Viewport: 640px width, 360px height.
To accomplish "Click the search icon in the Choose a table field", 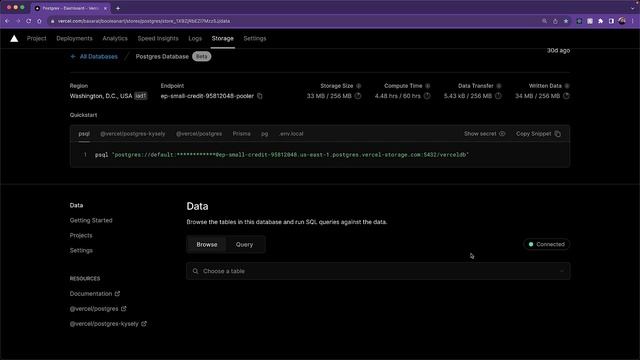I will pos(196,271).
